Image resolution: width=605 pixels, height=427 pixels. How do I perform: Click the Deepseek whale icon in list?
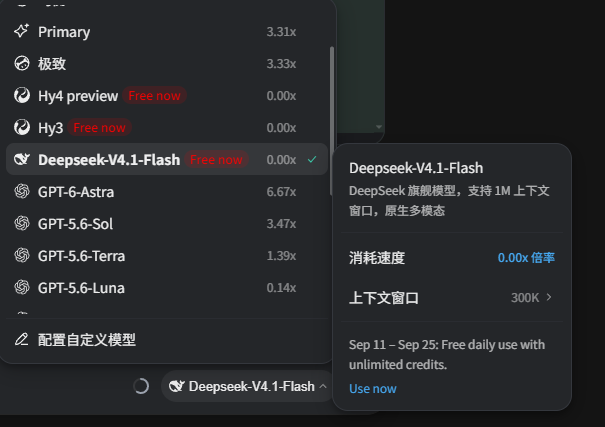22,159
